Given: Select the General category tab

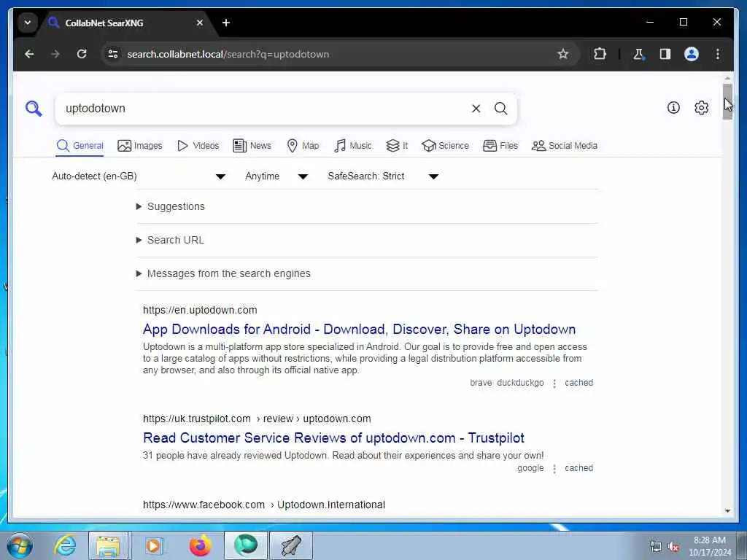Looking at the screenshot, I should pos(80,146).
